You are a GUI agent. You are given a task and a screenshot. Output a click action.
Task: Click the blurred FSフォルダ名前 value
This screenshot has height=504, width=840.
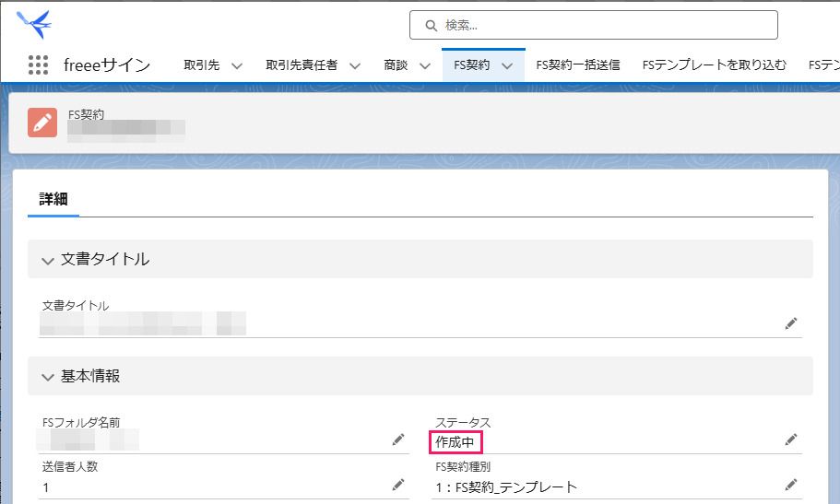point(88,440)
